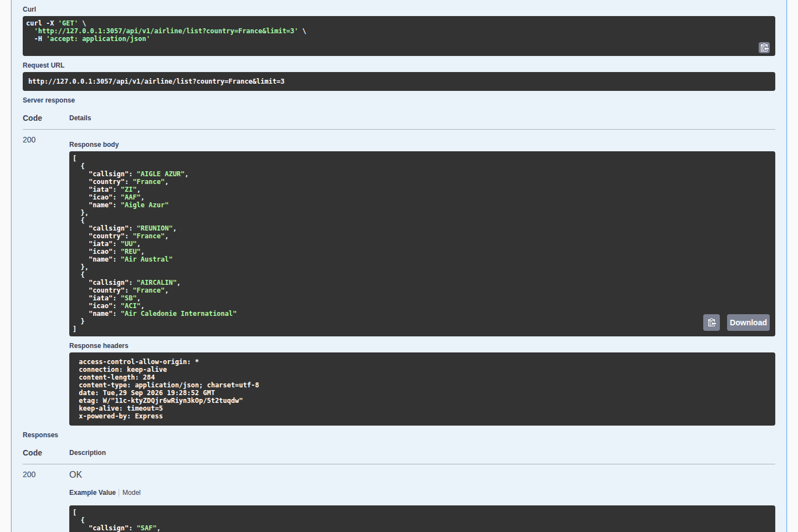The height and width of the screenshot is (532, 798).
Task: Click the "name": "Aigle Azur" line
Action: [129, 205]
